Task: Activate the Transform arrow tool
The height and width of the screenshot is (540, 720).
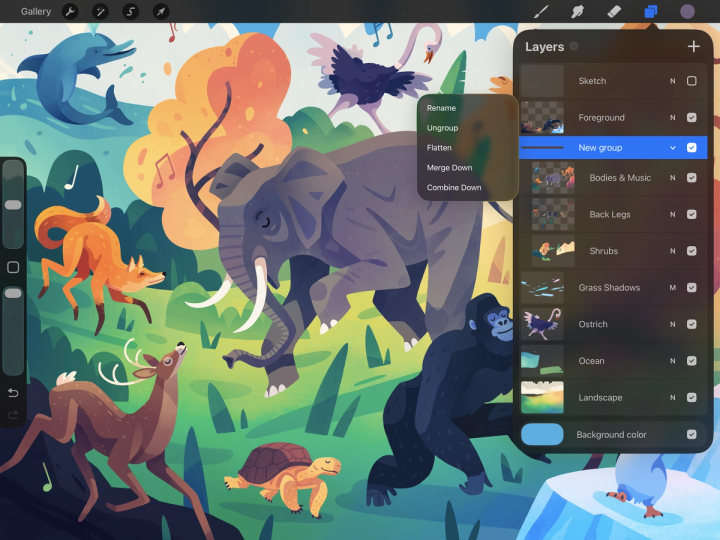Action: (x=161, y=11)
